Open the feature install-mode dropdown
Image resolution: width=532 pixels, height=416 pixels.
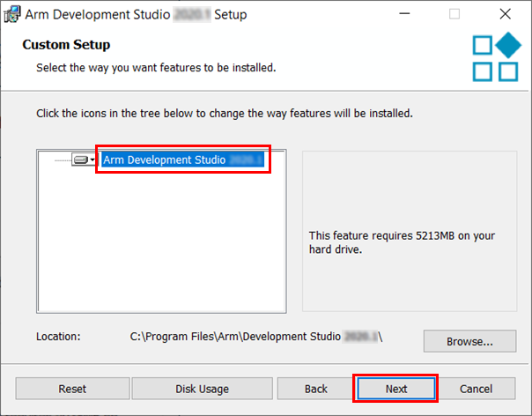click(x=85, y=160)
